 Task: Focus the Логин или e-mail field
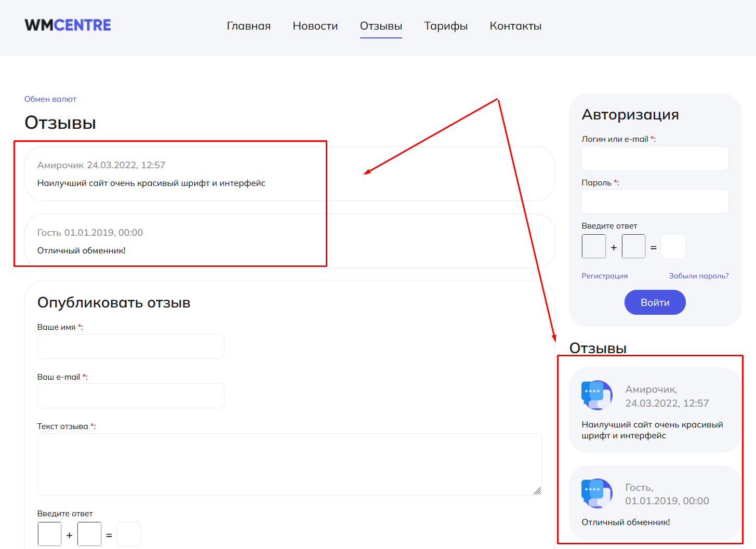point(655,158)
